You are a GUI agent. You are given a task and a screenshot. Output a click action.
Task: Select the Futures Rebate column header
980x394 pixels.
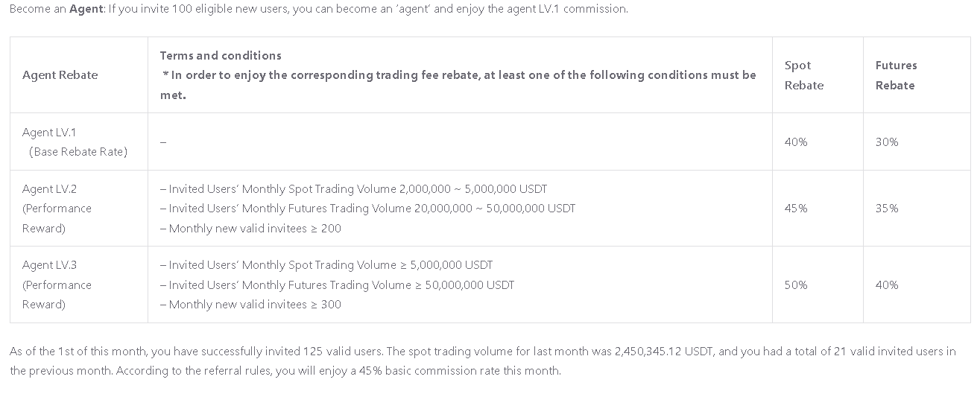pyautogui.click(x=896, y=75)
